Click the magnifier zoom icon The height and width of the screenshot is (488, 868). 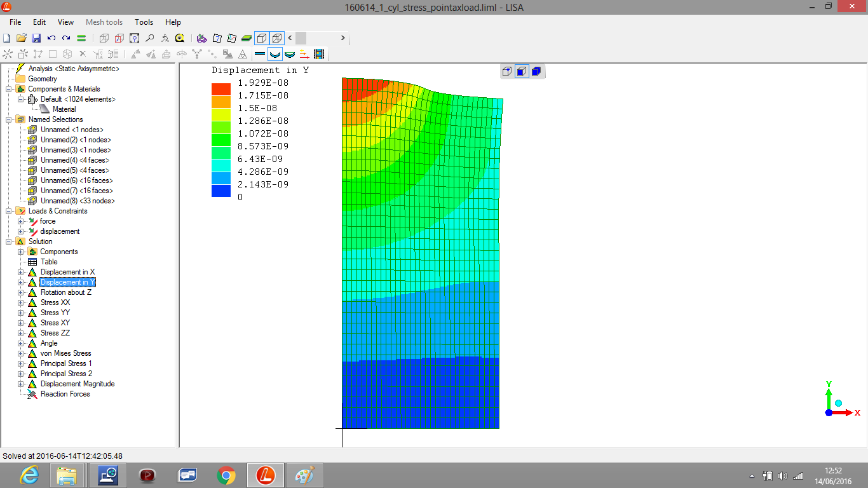pyautogui.click(x=150, y=38)
